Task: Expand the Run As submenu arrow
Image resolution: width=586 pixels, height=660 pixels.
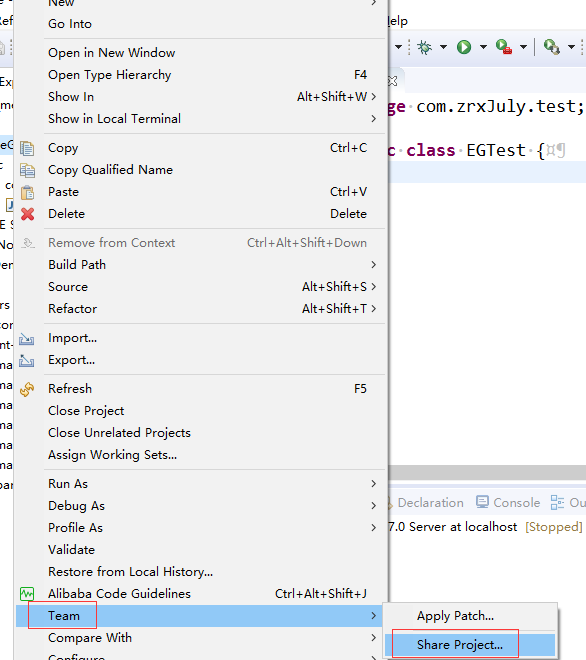Action: coord(373,484)
